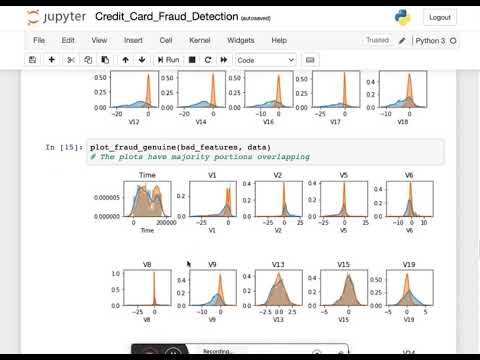Interrupt the kernel with stop icon
Viewport: 480px width, 360px height.
(192, 60)
